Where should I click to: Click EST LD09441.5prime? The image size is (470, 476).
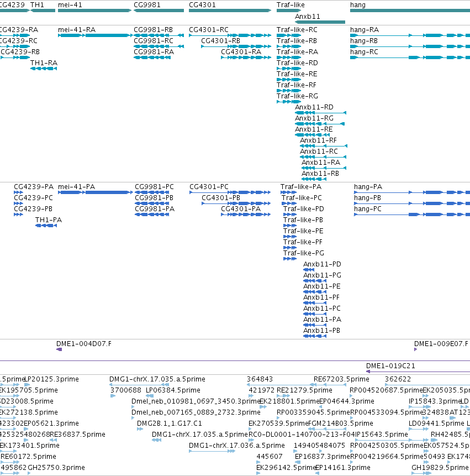(x=436, y=423)
